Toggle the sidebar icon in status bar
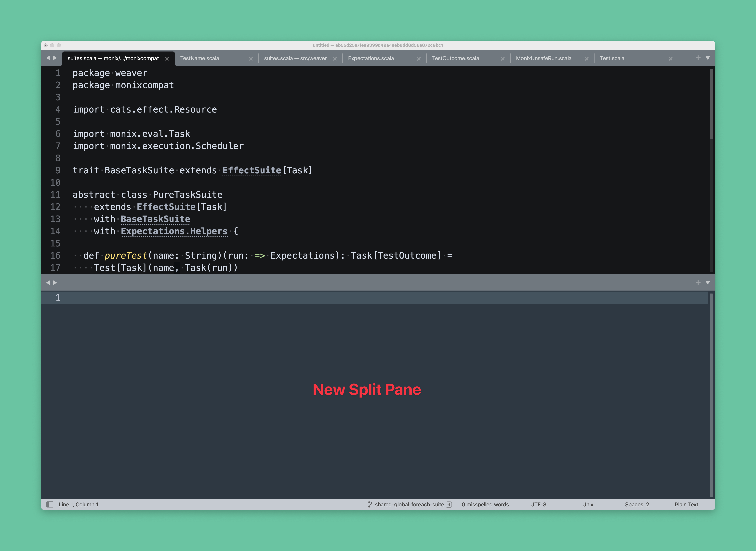The height and width of the screenshot is (551, 756). point(50,504)
